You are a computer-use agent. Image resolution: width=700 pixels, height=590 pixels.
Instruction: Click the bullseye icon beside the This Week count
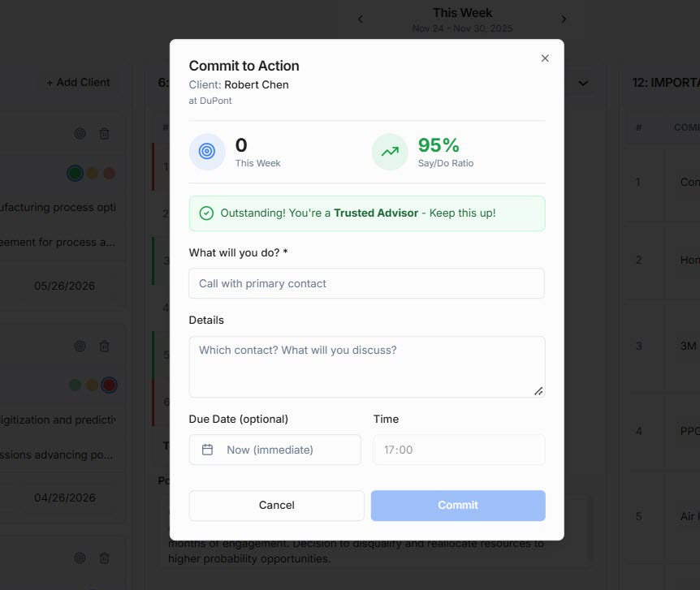tap(207, 152)
